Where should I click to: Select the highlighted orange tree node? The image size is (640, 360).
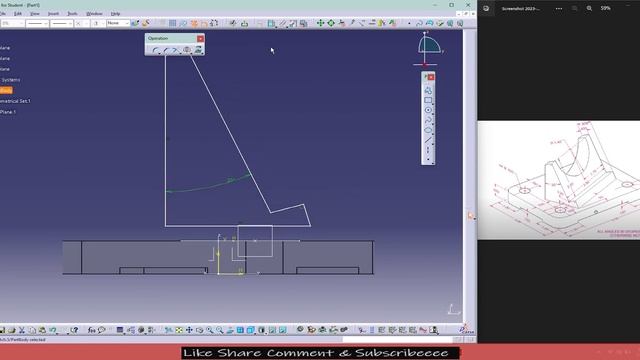6,90
